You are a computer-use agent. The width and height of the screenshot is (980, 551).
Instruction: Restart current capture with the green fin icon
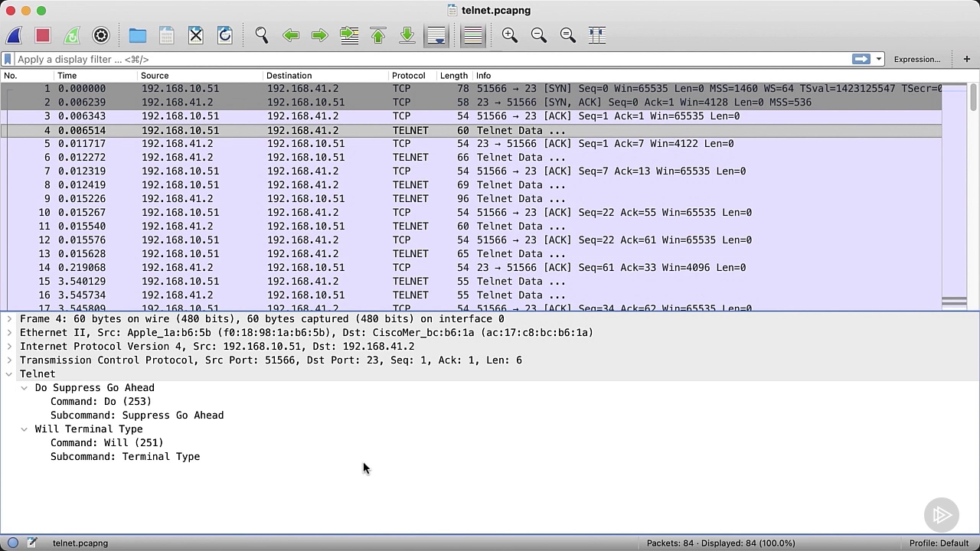[x=72, y=35]
